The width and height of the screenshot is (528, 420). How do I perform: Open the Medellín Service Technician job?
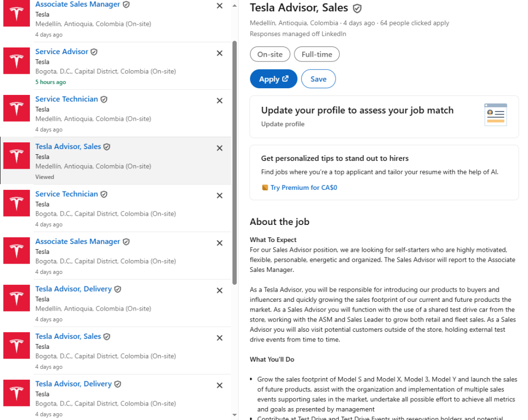pos(67,99)
